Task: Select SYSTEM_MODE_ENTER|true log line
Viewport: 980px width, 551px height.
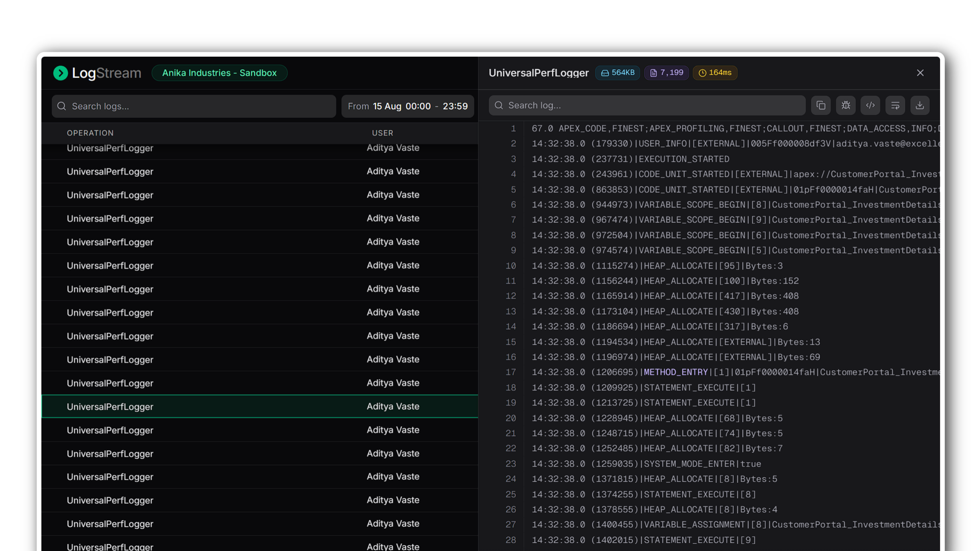Action: [646, 464]
